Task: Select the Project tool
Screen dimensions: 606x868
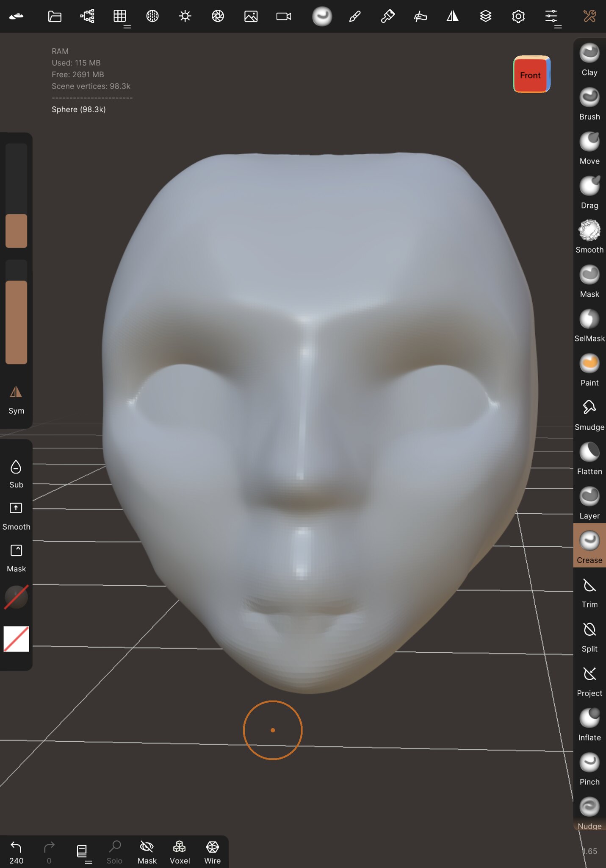Action: (x=589, y=681)
